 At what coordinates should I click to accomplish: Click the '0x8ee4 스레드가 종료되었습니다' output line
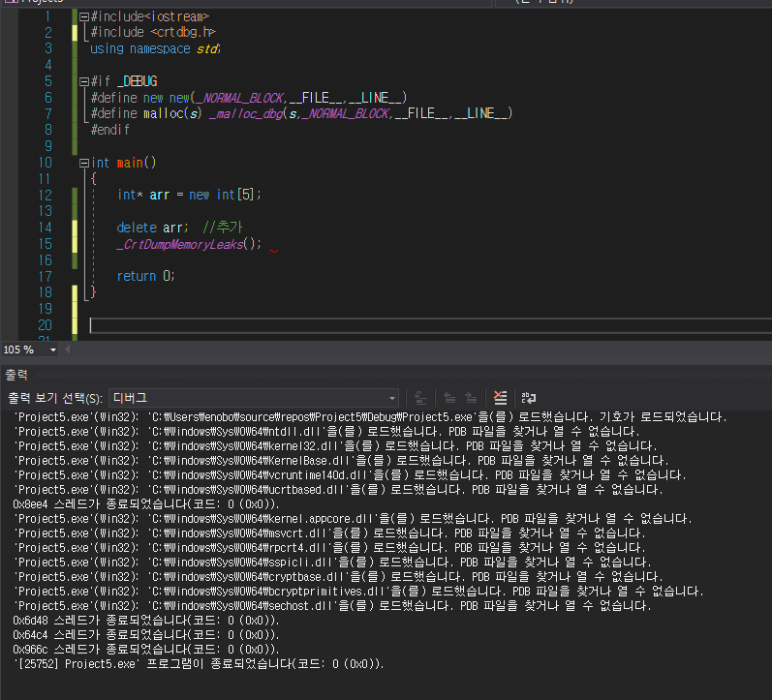point(146,504)
